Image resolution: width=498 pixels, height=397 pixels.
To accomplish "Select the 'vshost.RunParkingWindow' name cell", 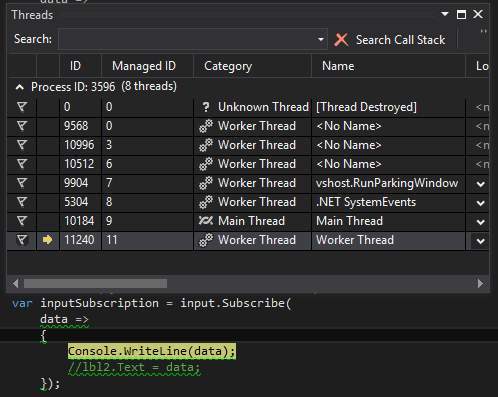I will (388, 183).
